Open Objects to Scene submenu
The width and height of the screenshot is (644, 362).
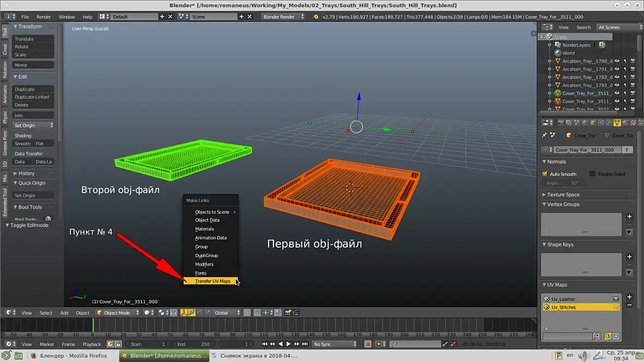coord(212,212)
